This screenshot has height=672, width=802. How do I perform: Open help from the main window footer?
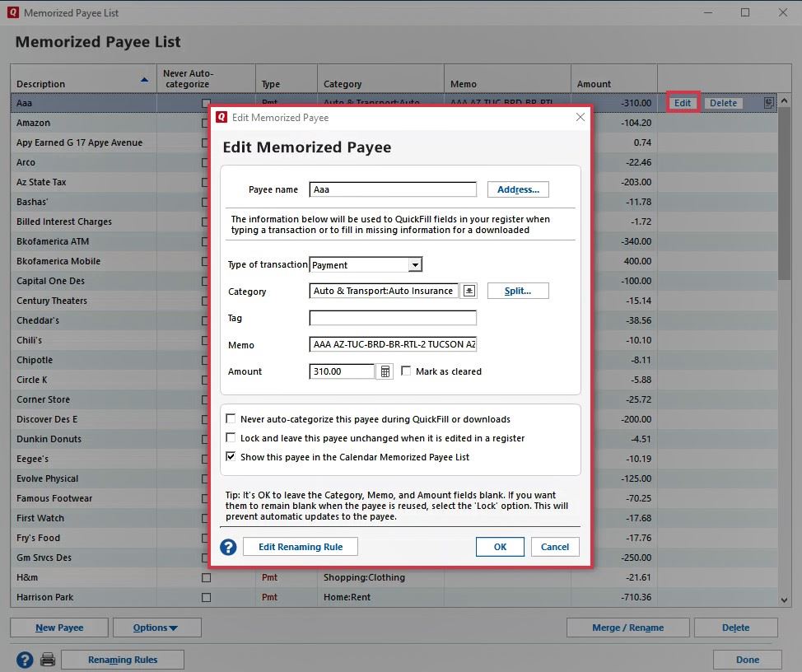coord(25,660)
